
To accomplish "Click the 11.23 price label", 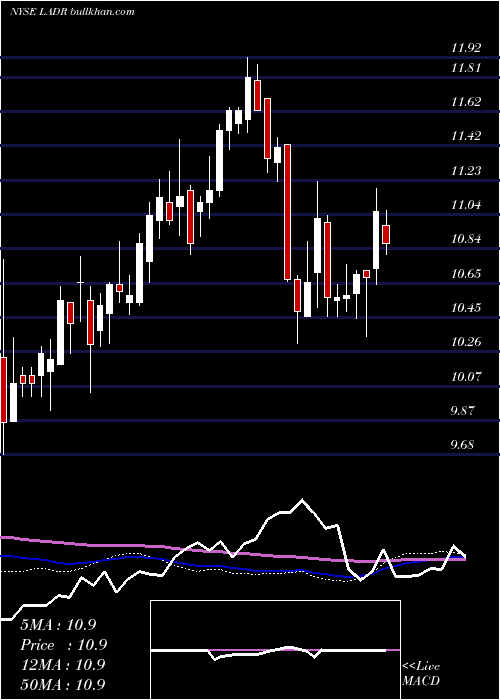I will (466, 171).
